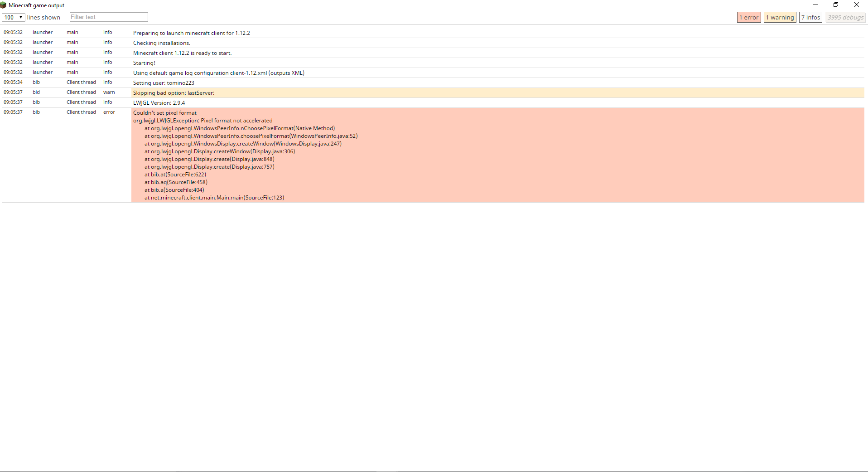Select the 'LWJGL Version: 2.9.4' log message
The height and width of the screenshot is (472, 868).
(x=159, y=103)
